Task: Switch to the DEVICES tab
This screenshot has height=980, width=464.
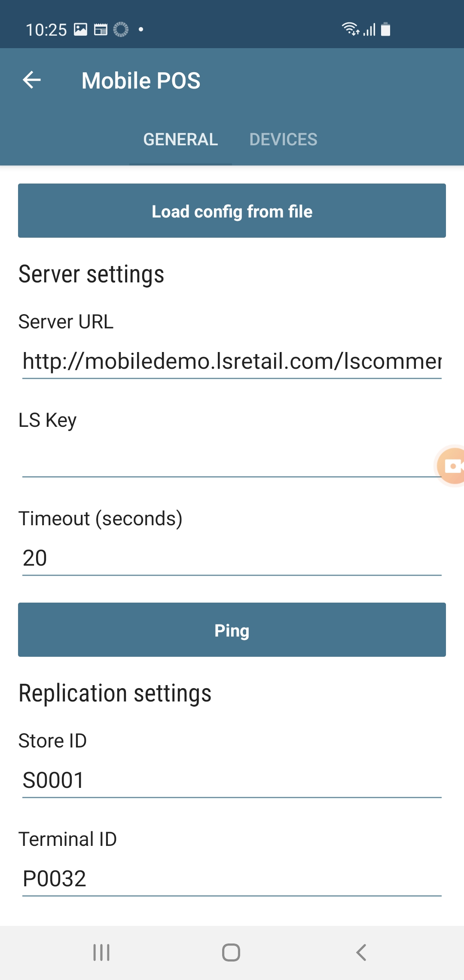Action: 283,140
